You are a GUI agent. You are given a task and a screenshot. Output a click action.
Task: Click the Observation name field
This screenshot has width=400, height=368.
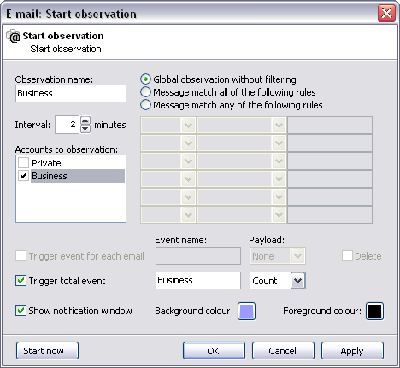click(71, 93)
